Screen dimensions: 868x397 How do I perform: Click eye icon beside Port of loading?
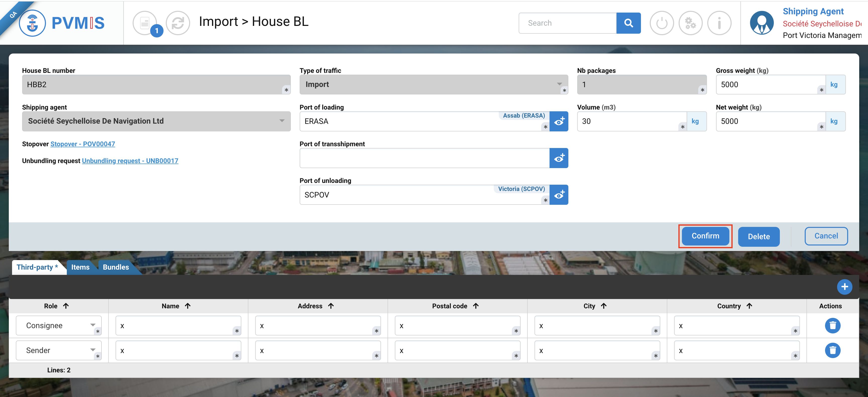tap(559, 121)
